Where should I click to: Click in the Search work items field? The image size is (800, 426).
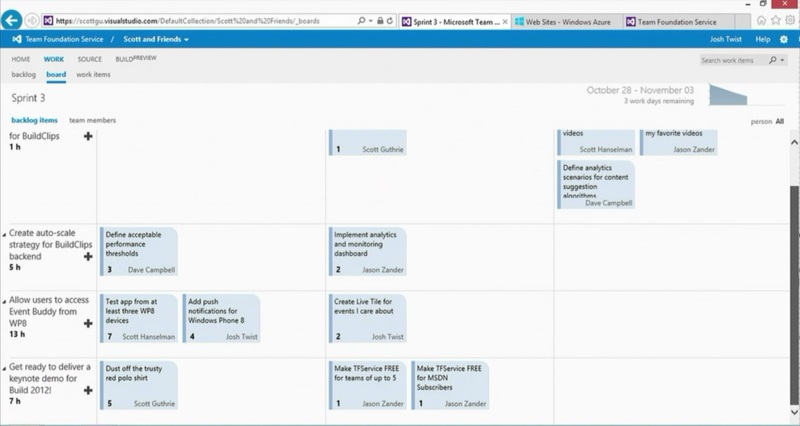tap(733, 60)
